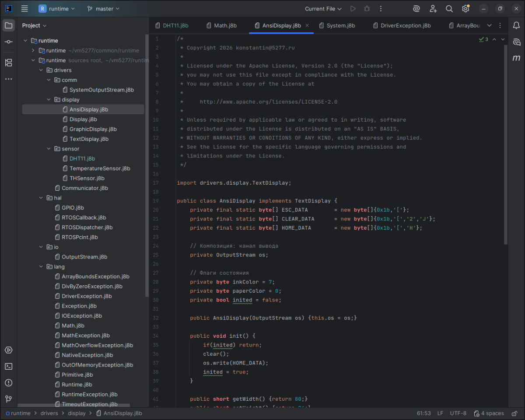Click the project panel vertical scrollbar
Viewport: 525px width, 420px height.
tap(147, 166)
